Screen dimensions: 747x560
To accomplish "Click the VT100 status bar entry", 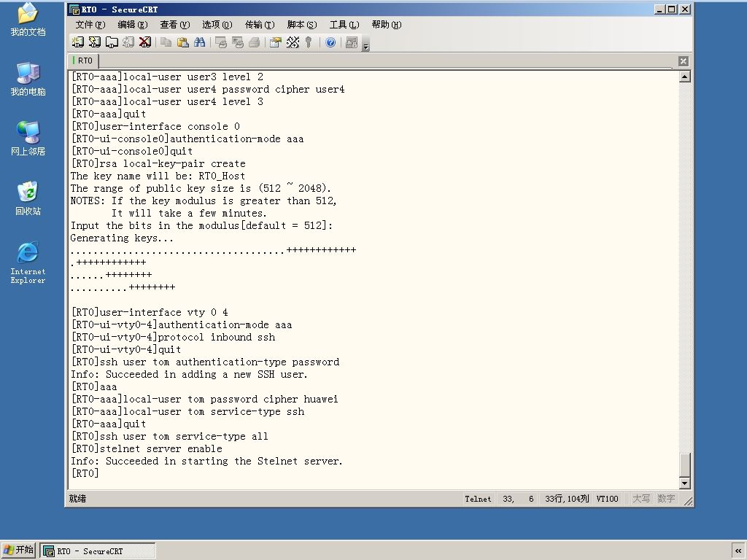I will (607, 499).
